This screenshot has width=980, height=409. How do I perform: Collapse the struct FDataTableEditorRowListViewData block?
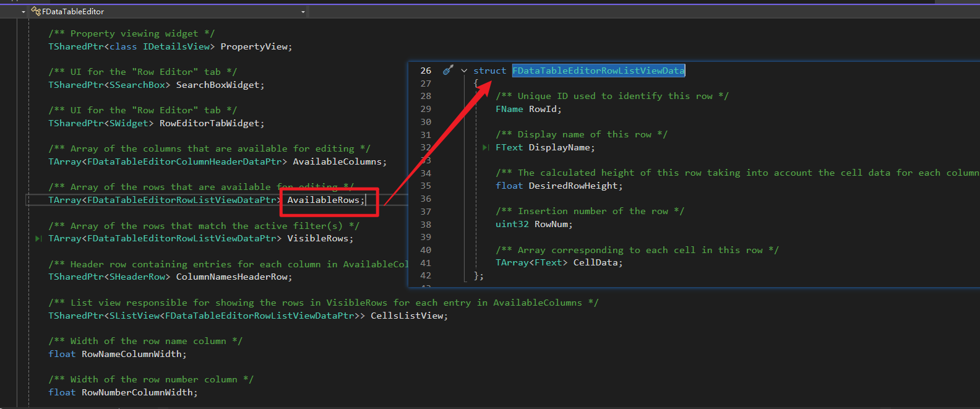click(x=464, y=71)
